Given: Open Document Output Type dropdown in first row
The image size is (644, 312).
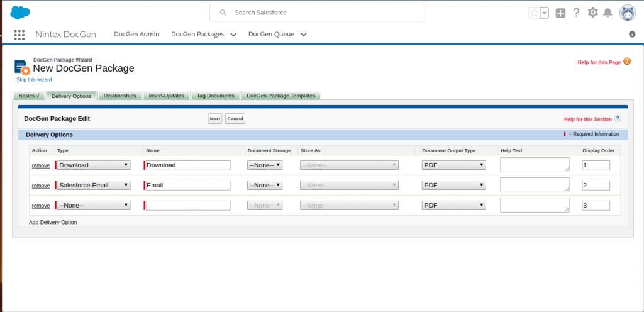Looking at the screenshot, I should [453, 165].
